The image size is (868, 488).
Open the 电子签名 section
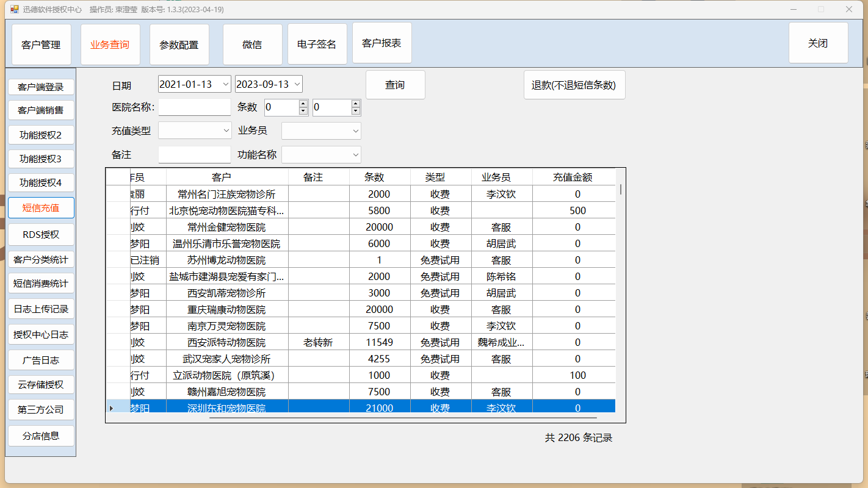(x=317, y=45)
